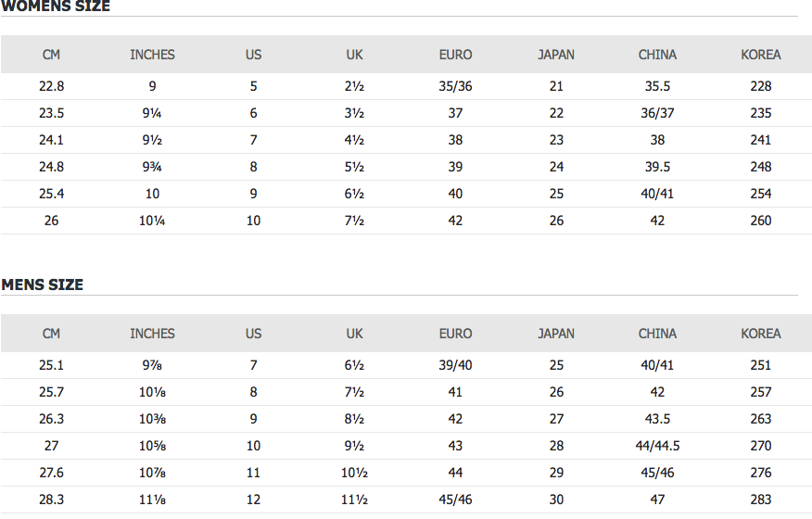The height and width of the screenshot is (519, 812).
Task: Click mens CM value 28.3
Action: tap(51, 500)
